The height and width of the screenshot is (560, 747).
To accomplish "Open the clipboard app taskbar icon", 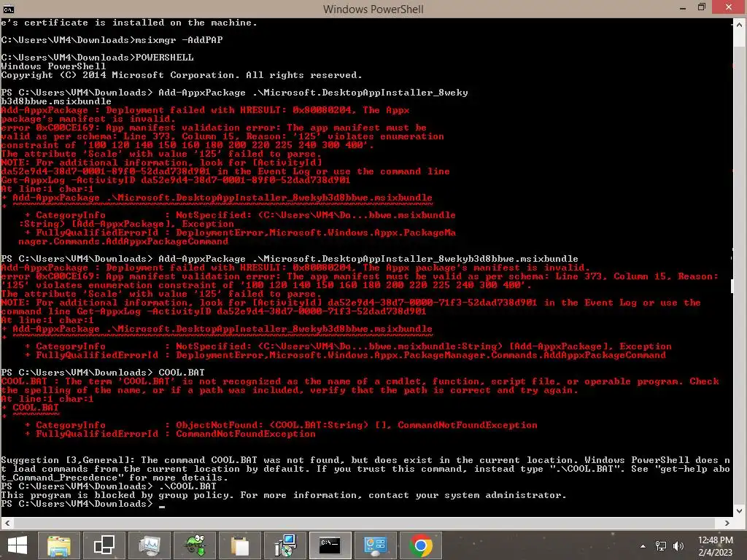I will [239, 545].
